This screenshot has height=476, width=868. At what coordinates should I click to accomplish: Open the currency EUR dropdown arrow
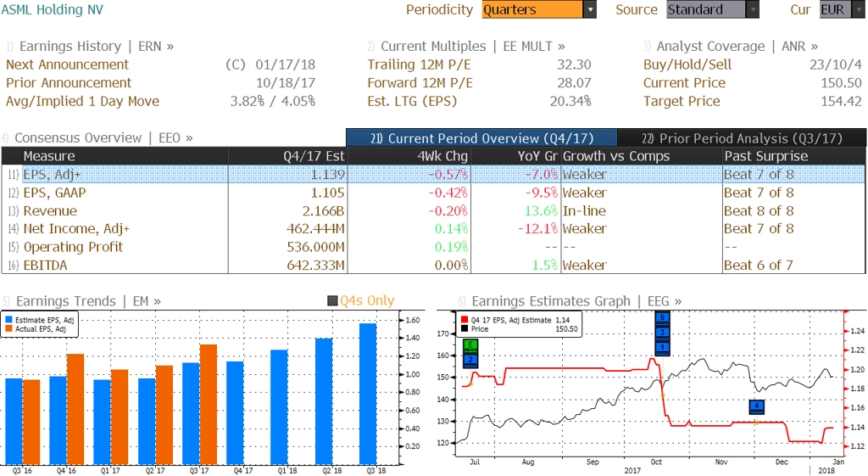click(859, 9)
